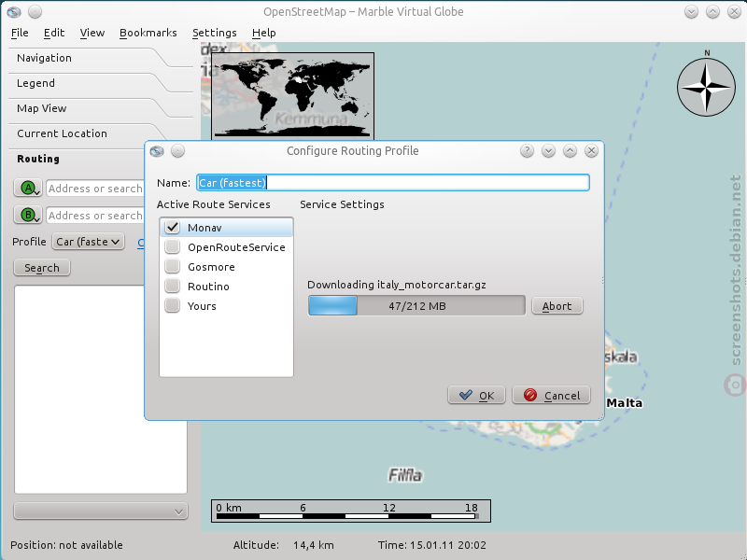This screenshot has height=560, width=747.
Task: Click the Altitude 14,4 km status text
Action: pos(284,545)
